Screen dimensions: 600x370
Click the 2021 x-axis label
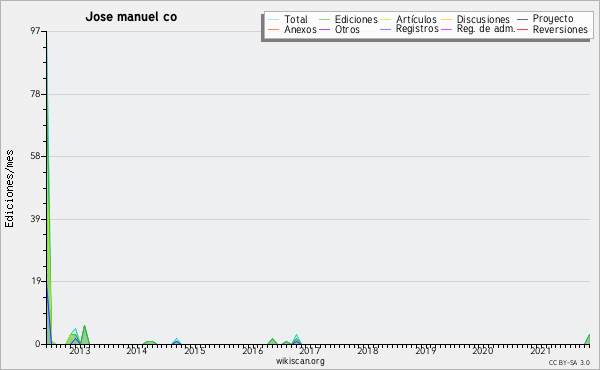click(x=540, y=351)
